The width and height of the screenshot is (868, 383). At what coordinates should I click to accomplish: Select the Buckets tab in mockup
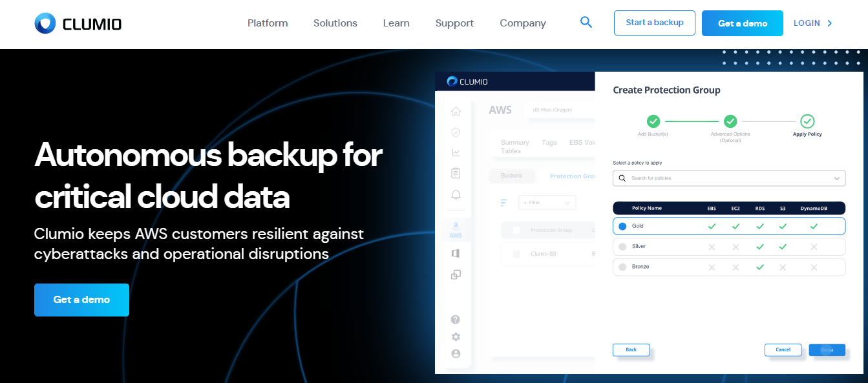click(511, 176)
